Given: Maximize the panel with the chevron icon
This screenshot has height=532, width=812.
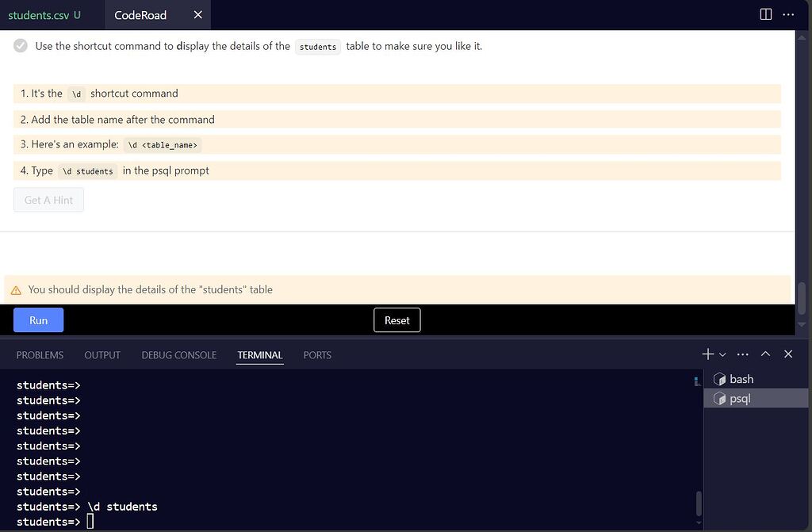Looking at the screenshot, I should coord(765,354).
